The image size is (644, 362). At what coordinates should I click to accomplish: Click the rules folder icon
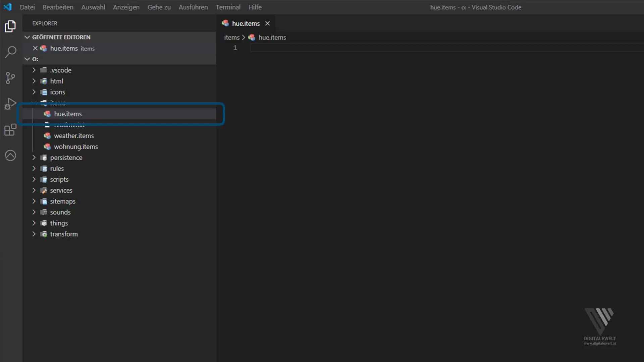coord(44,169)
